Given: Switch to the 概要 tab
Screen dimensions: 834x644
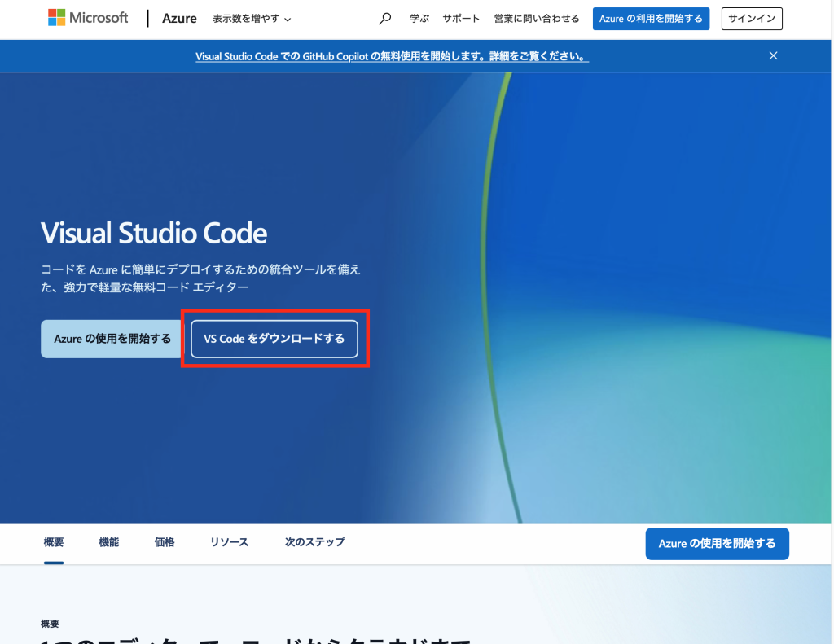Looking at the screenshot, I should 54,542.
